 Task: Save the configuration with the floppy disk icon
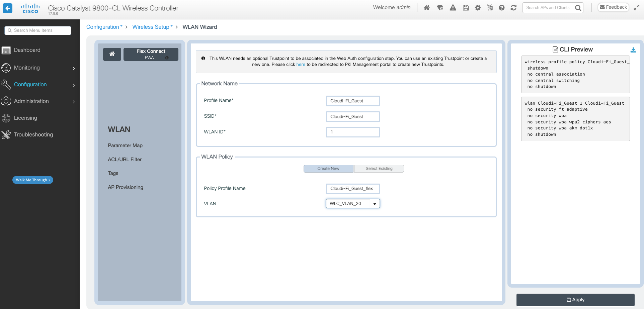466,7
